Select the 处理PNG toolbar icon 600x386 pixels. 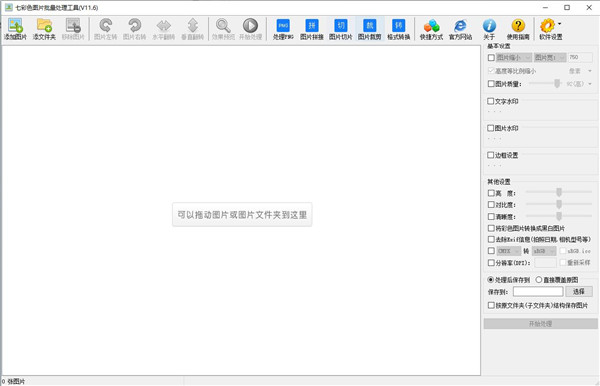coord(283,29)
